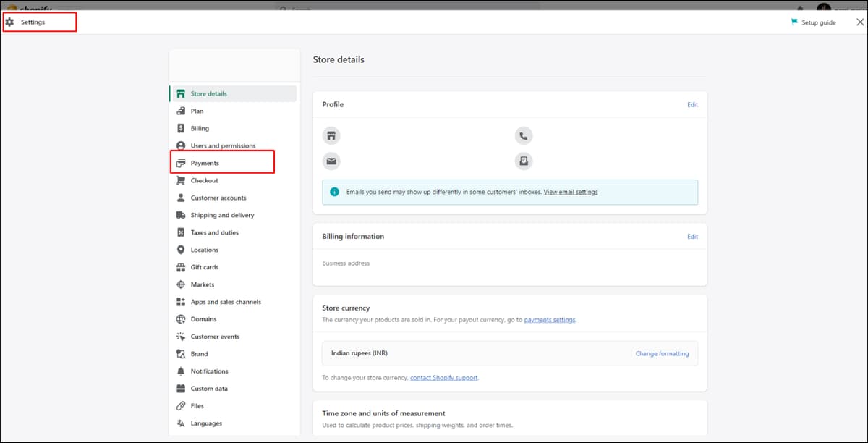
Task: Open Store details in the sidebar
Action: point(233,94)
